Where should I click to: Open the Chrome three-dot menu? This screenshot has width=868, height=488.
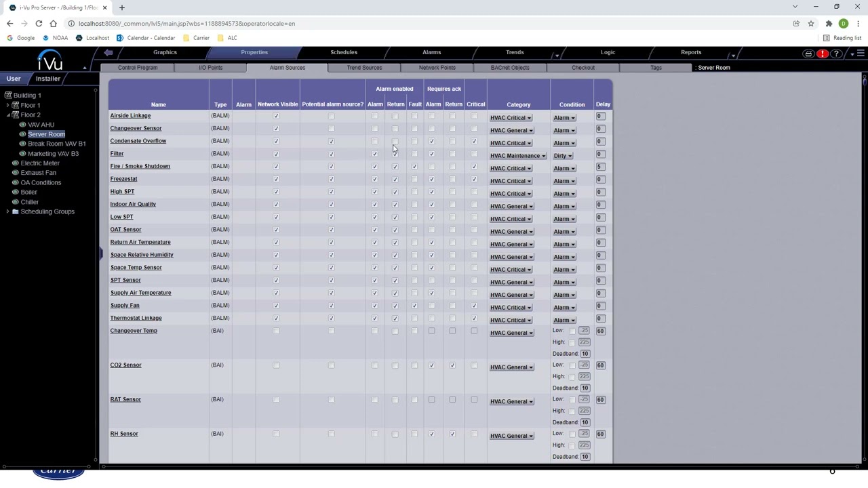pyautogui.click(x=858, y=24)
